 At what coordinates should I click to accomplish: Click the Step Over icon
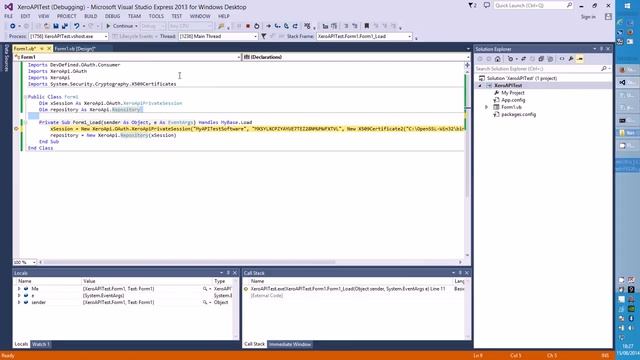(287, 26)
